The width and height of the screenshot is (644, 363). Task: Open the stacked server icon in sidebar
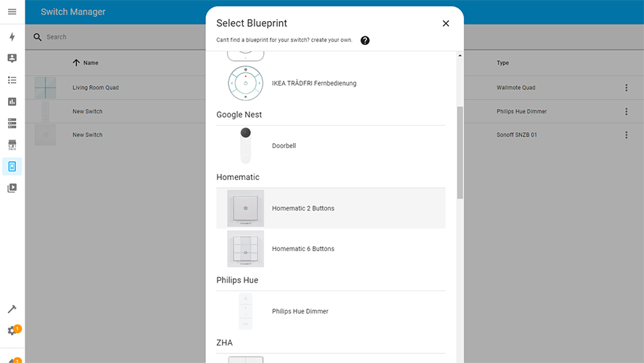pos(12,123)
